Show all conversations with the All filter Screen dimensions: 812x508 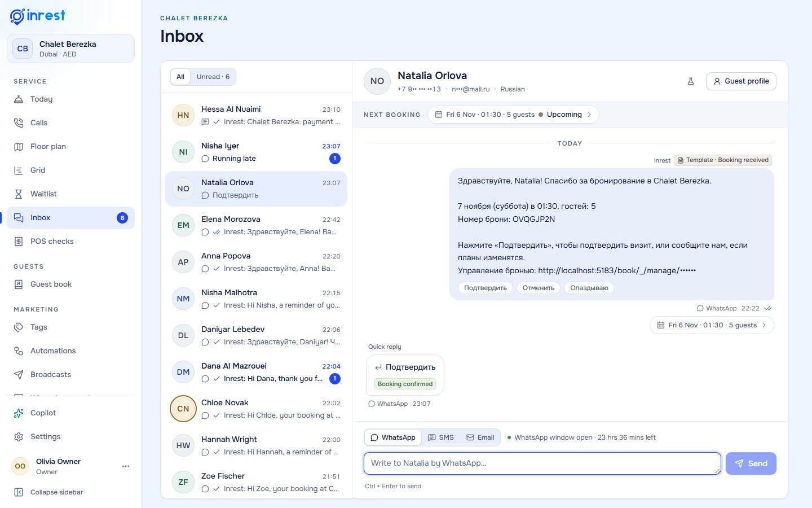180,77
